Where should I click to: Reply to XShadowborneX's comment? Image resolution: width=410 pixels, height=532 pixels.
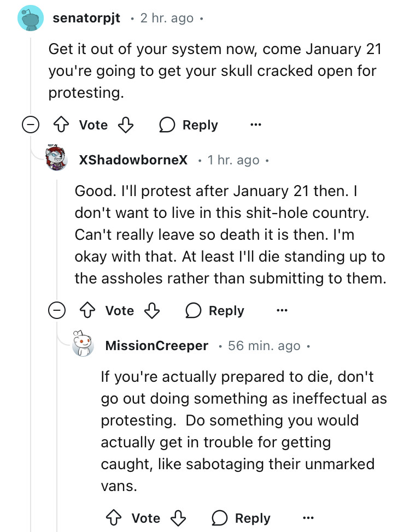[215, 311]
